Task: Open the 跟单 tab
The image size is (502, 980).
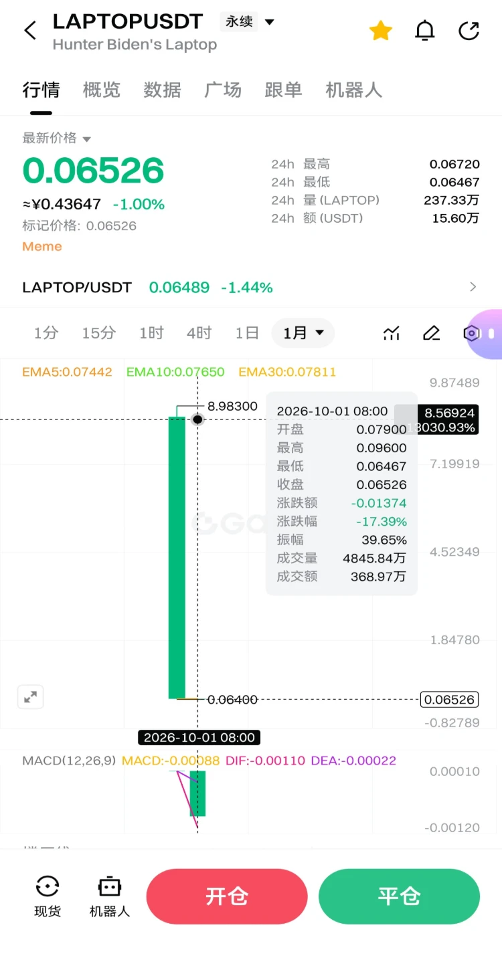Action: (283, 90)
